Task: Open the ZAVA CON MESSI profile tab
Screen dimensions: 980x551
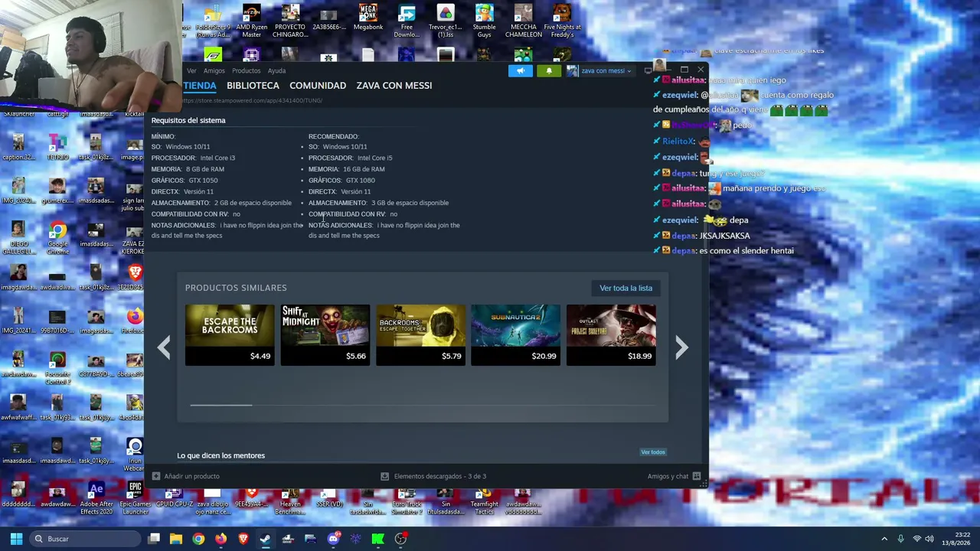Action: [x=394, y=86]
